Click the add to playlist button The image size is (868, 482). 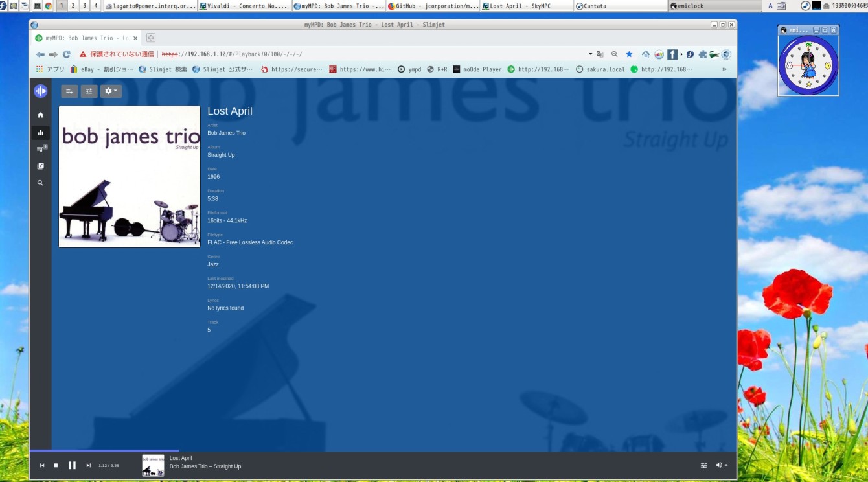click(x=69, y=91)
